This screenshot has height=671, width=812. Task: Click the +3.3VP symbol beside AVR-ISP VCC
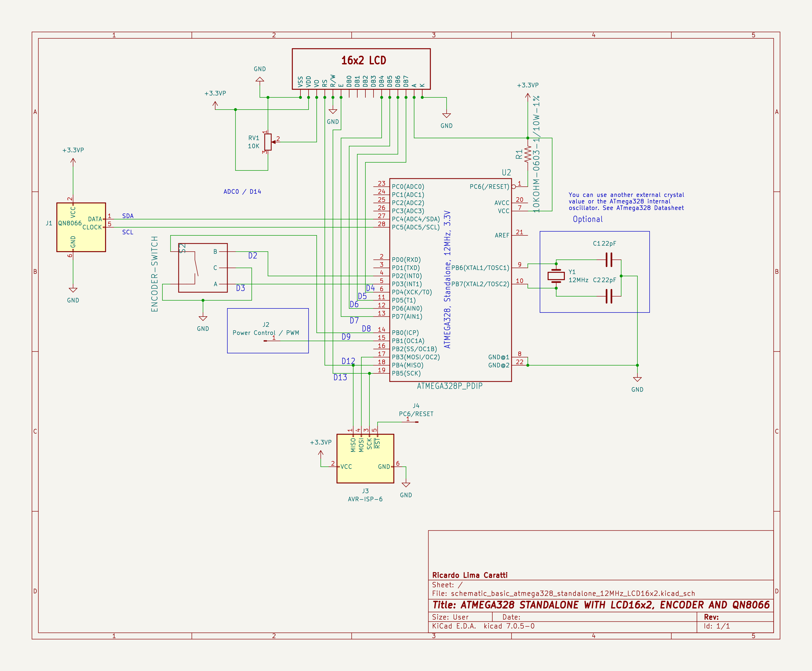coord(321,454)
